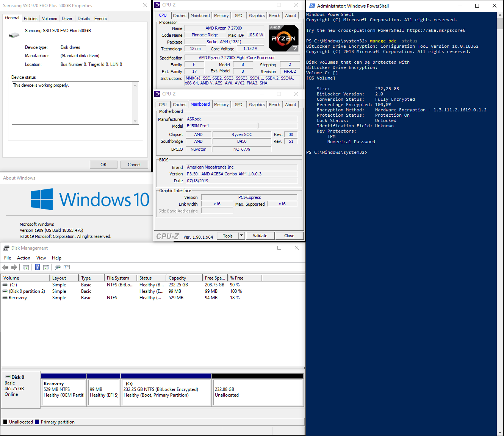Switch to Volumes tab in Samsung SSD Properties

(50, 19)
